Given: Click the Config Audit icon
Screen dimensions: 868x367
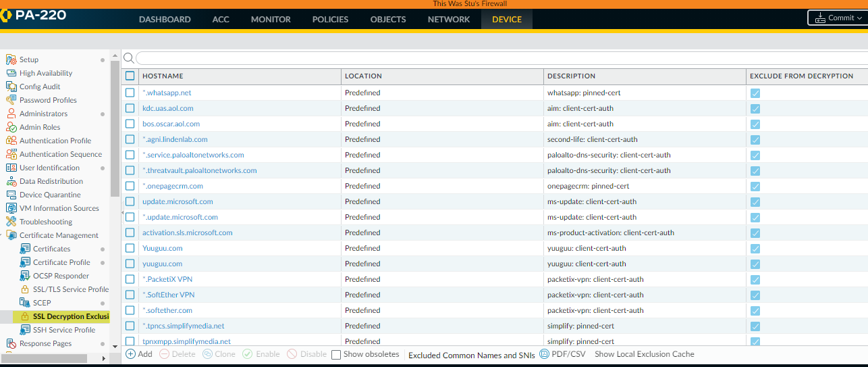Looking at the screenshot, I should click(11, 87).
